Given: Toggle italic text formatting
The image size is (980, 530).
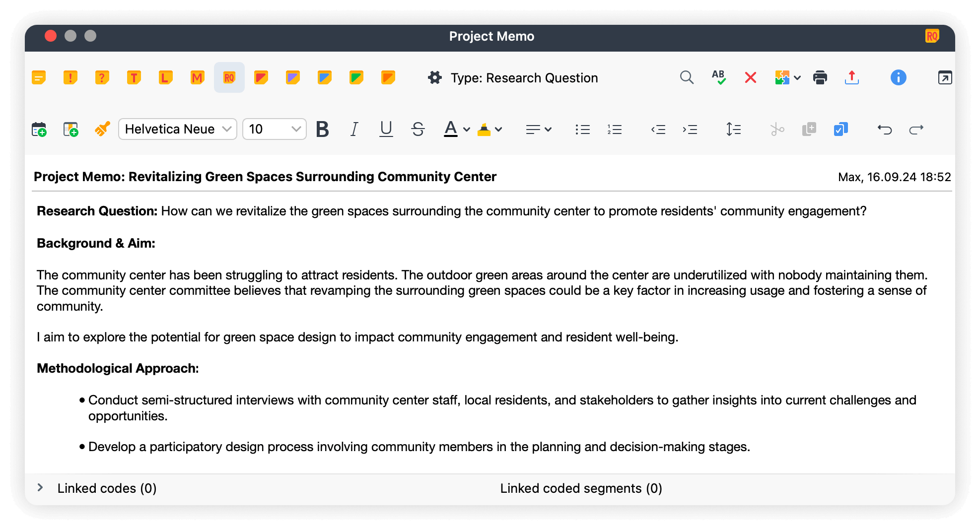Looking at the screenshot, I should [354, 130].
